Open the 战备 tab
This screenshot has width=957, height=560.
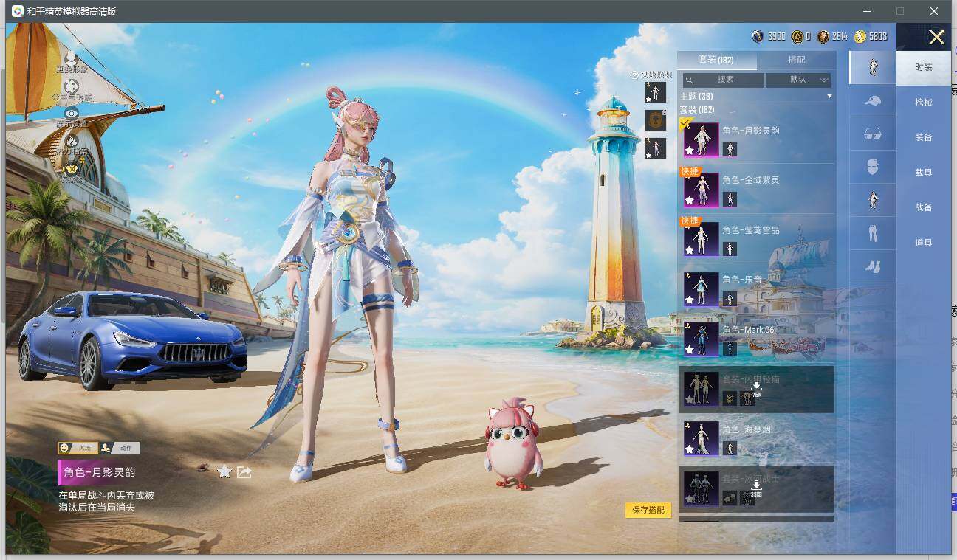click(x=924, y=207)
